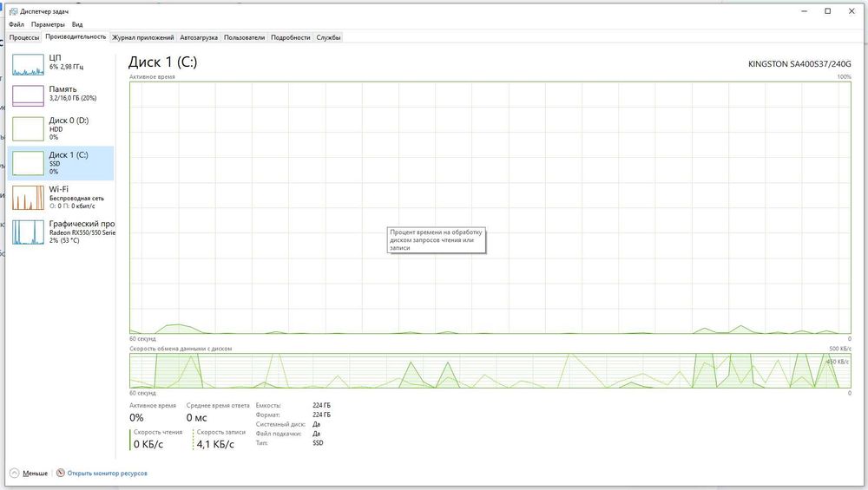Switch to the Журнал приложений tab
The height and width of the screenshot is (490, 868).
(143, 37)
